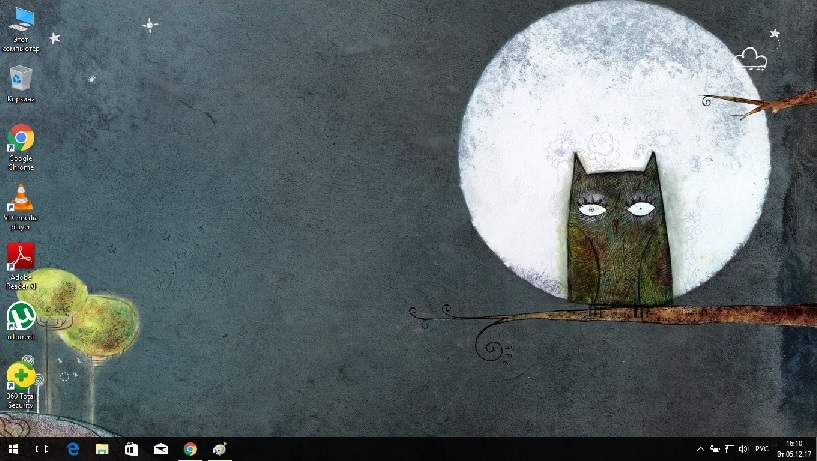Open the Windows Start menu

(14, 449)
